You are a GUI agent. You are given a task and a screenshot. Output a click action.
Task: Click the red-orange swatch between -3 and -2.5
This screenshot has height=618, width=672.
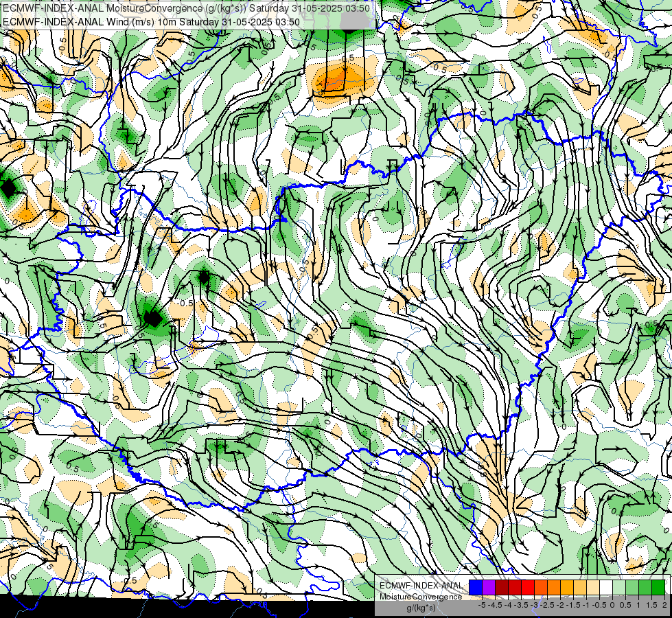[x=541, y=587]
